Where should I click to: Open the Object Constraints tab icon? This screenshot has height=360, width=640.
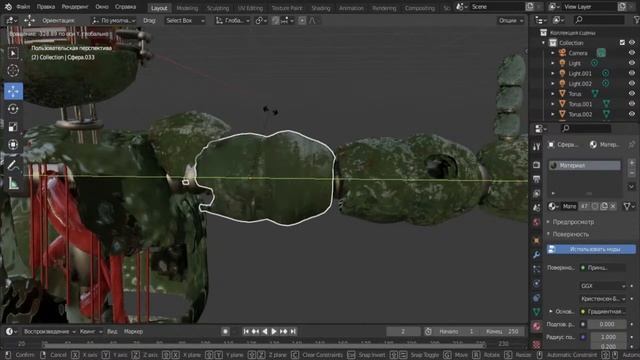537,298
